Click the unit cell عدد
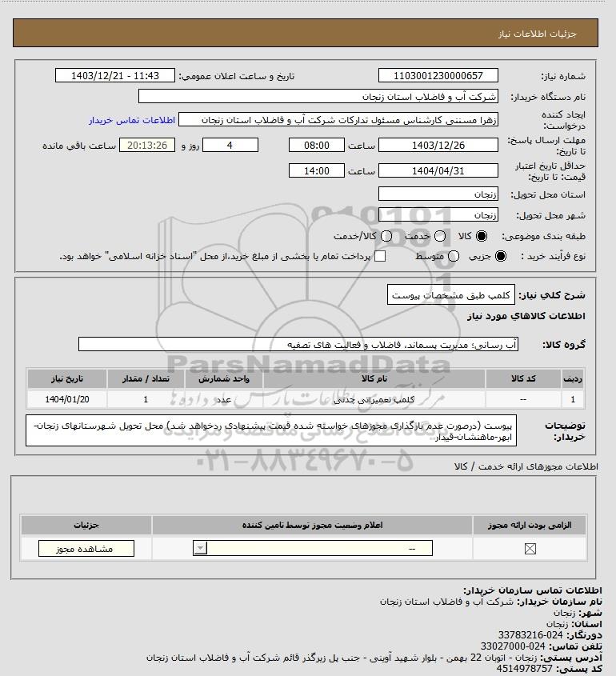The height and width of the screenshot is (676, 616). [x=224, y=399]
